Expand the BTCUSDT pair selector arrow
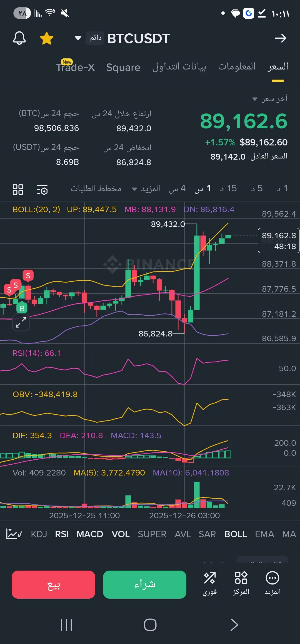The image size is (300, 644). coord(78,38)
